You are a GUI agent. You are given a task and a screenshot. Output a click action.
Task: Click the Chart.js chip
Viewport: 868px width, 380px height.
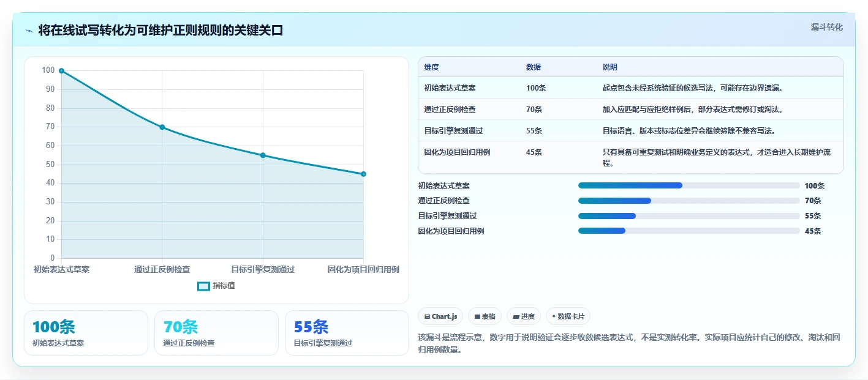pos(440,316)
